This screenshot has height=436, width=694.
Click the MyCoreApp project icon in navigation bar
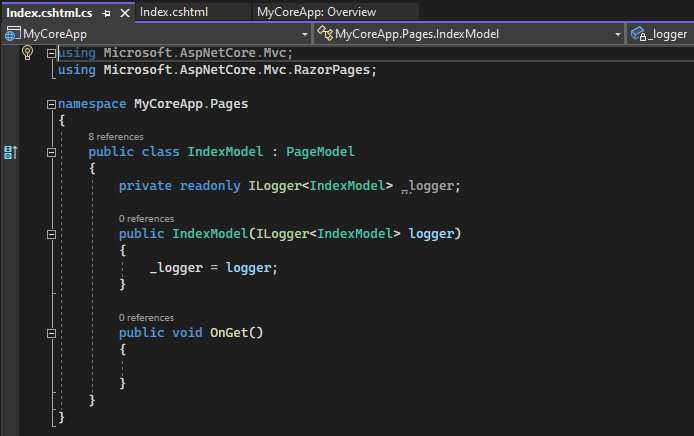pos(12,34)
